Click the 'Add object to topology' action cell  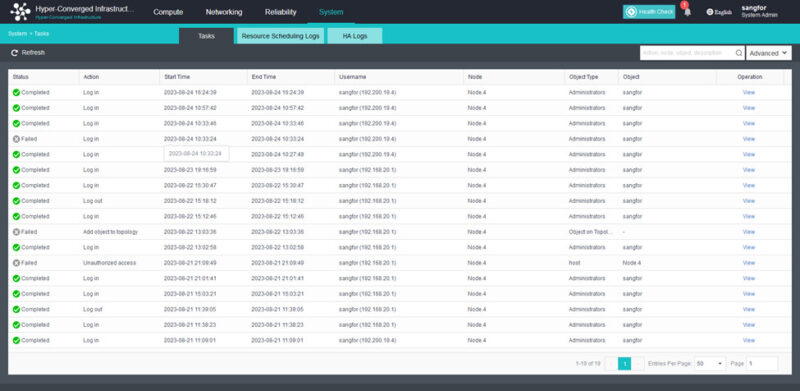110,232
